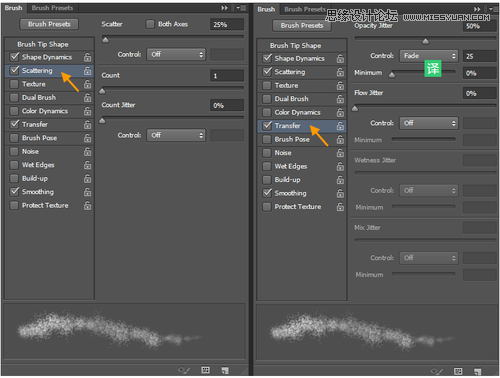Switch to Brush Presets tab in left panel
This screenshot has width=500, height=378.
(52, 8)
